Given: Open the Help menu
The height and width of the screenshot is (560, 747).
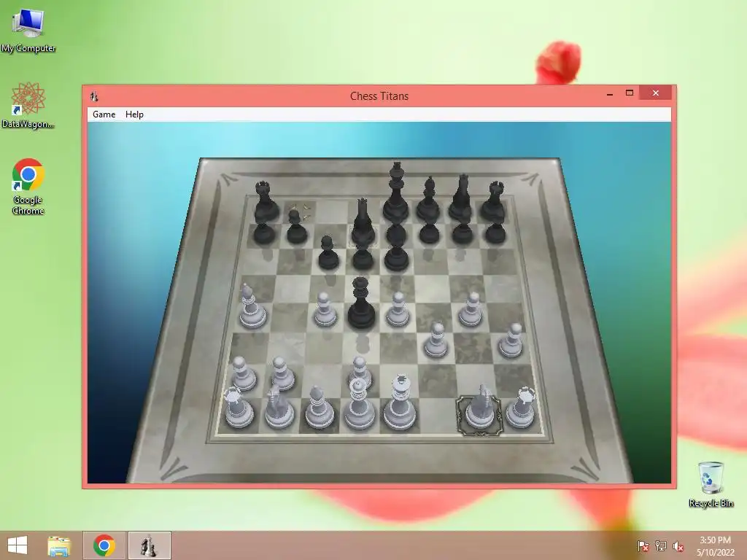Looking at the screenshot, I should [x=134, y=114].
